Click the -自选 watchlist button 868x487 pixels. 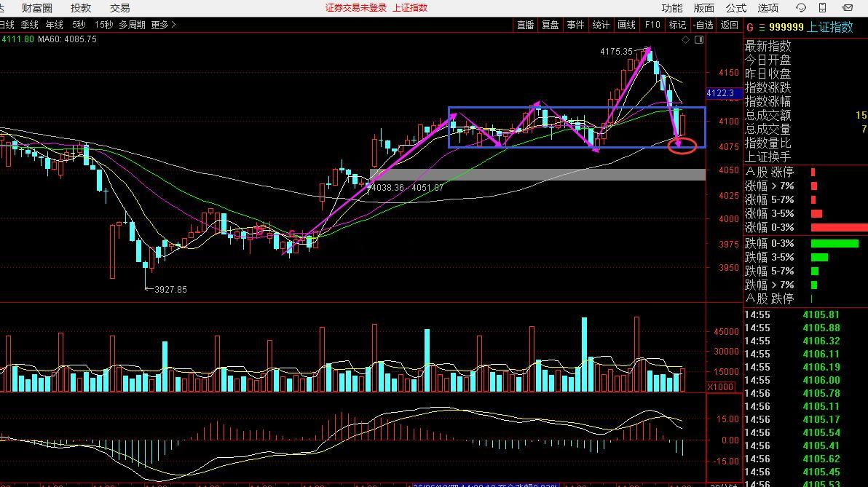coord(703,25)
